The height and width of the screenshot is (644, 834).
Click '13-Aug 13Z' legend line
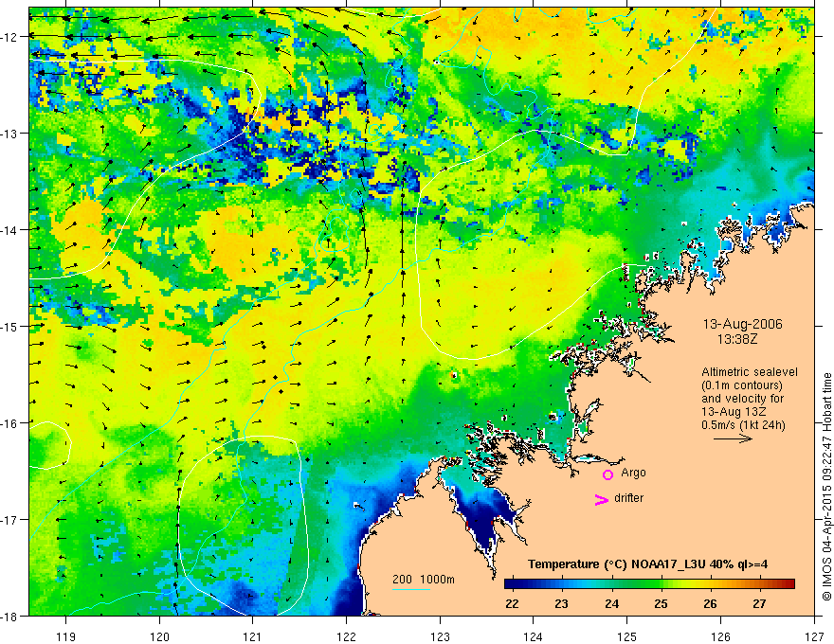pyautogui.click(x=733, y=412)
